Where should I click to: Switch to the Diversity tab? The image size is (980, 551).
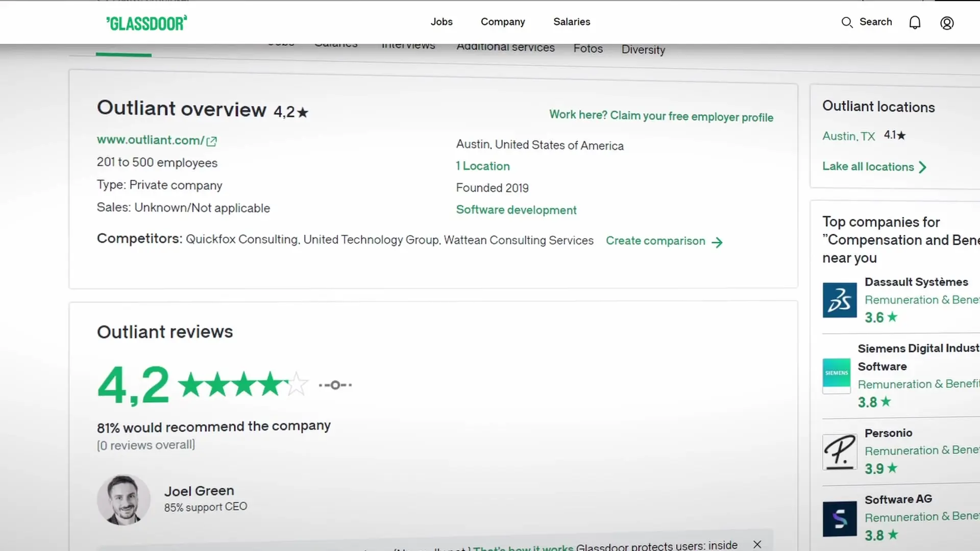[x=643, y=50]
